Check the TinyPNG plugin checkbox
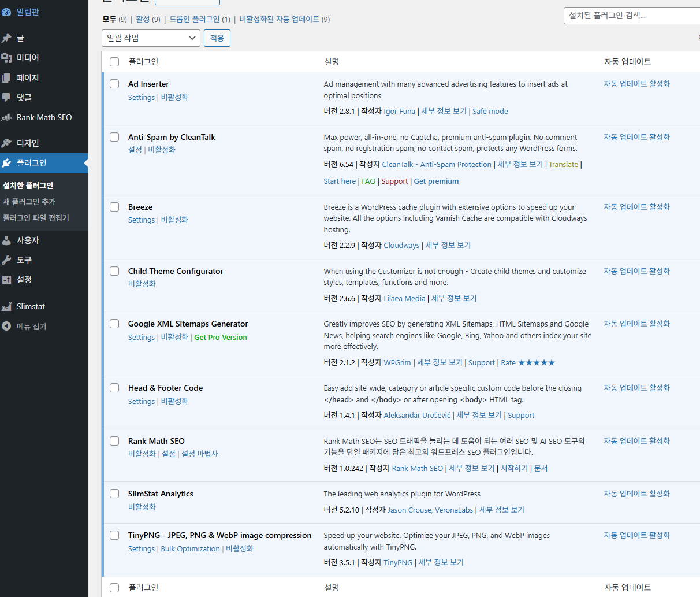Viewport: 700px width, 597px height. click(114, 535)
